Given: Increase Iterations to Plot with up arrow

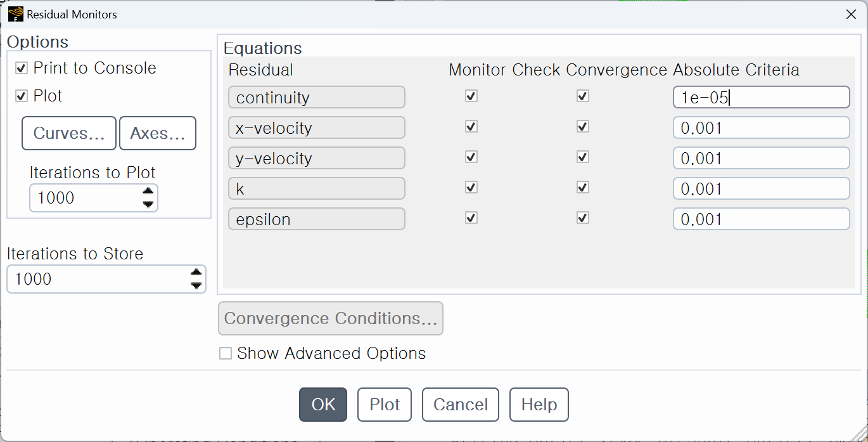Looking at the screenshot, I should pyautogui.click(x=148, y=192).
